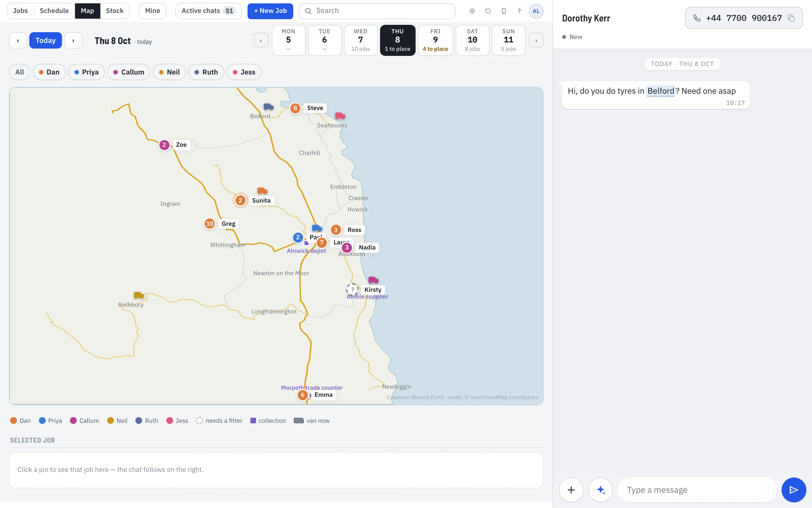Click the plus attachment button

(571, 490)
